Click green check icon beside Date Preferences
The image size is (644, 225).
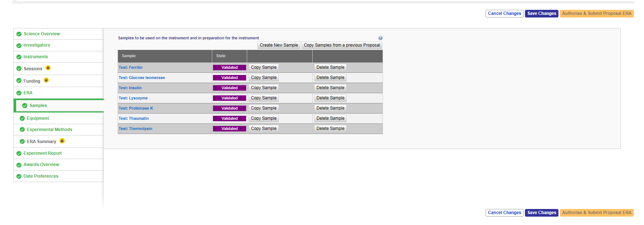pos(19,176)
